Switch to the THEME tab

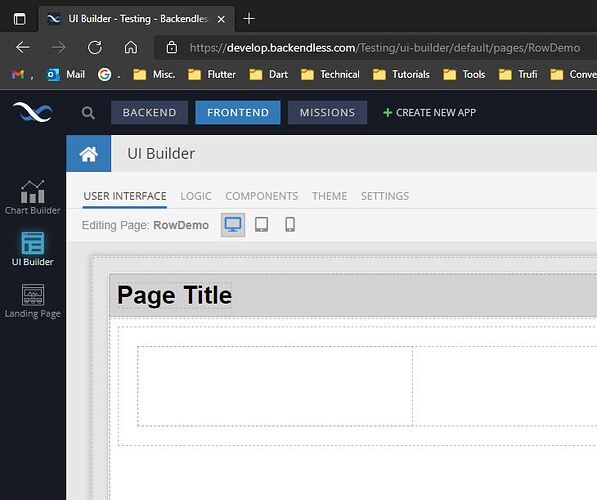point(330,196)
